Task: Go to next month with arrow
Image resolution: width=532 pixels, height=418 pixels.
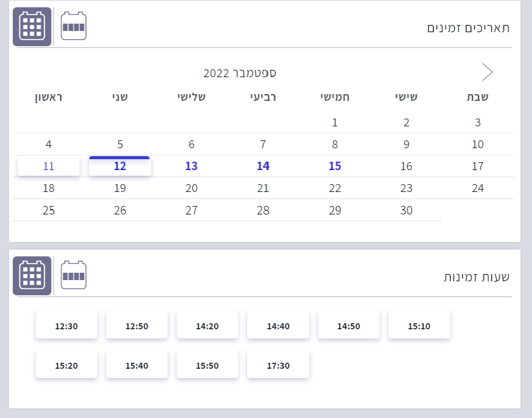Action: 487,72
